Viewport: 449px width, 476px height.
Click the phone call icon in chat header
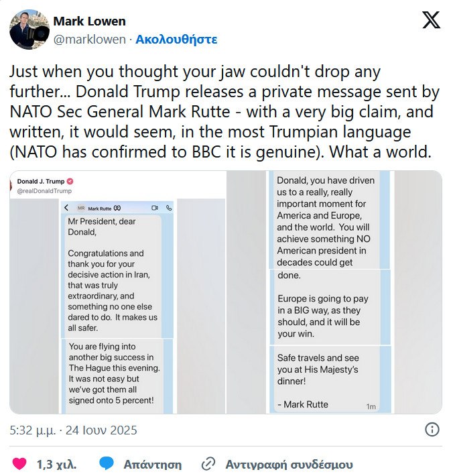[x=168, y=209]
